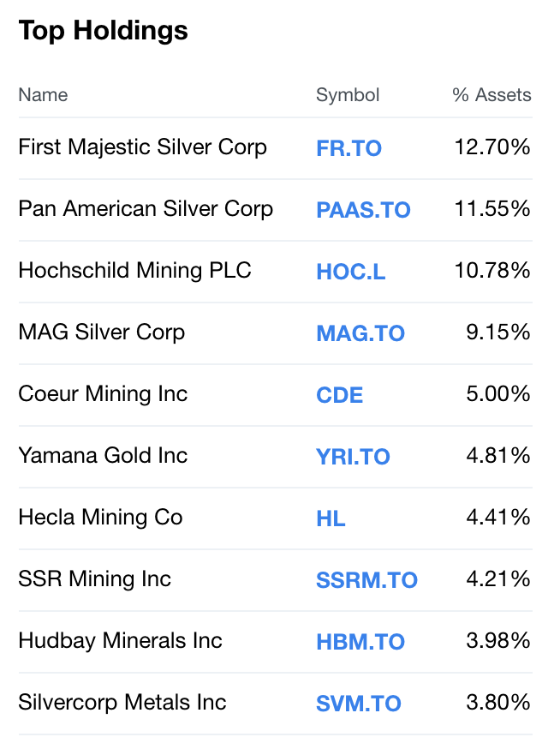Sort table by the Symbol column
The image size is (560, 749).
[x=348, y=95]
